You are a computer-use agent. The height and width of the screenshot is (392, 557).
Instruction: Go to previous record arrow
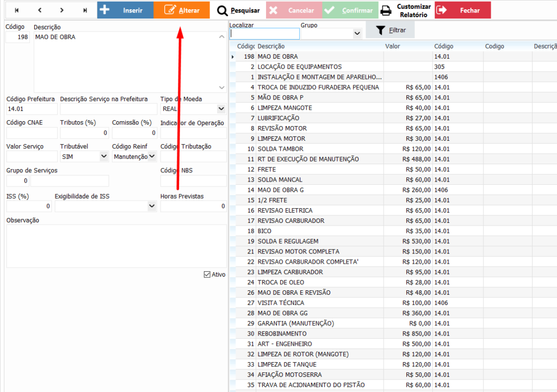click(39, 10)
